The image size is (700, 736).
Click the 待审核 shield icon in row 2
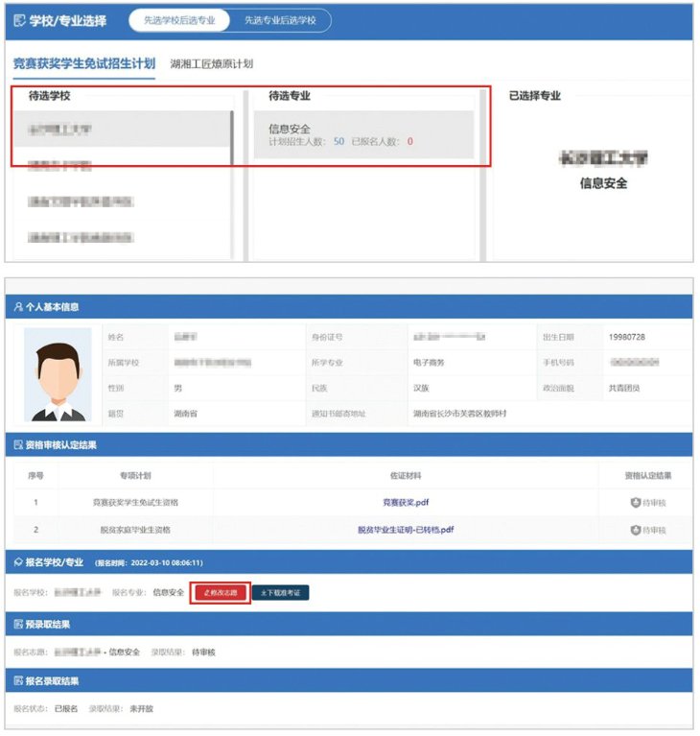[635, 530]
